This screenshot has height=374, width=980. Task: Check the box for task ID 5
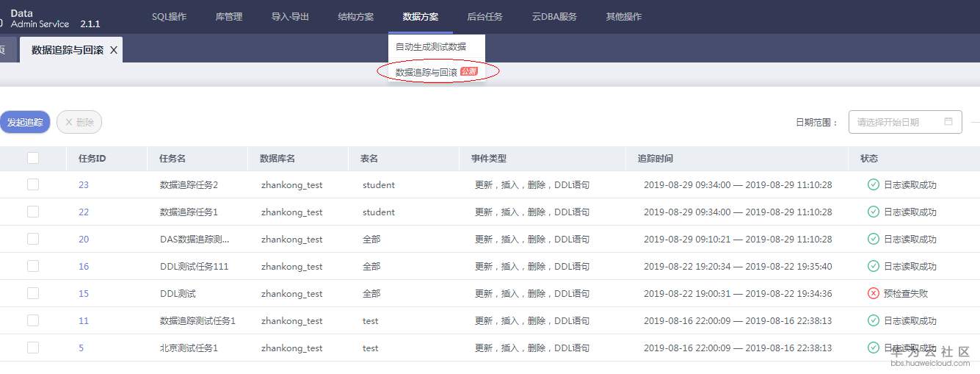[x=33, y=348]
